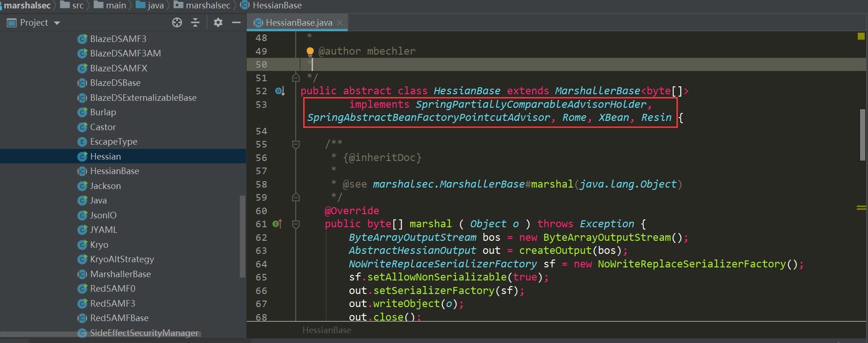This screenshot has height=343, width=868.
Task: Click the yellow inspection indicator at editor top-right
Action: (x=861, y=36)
